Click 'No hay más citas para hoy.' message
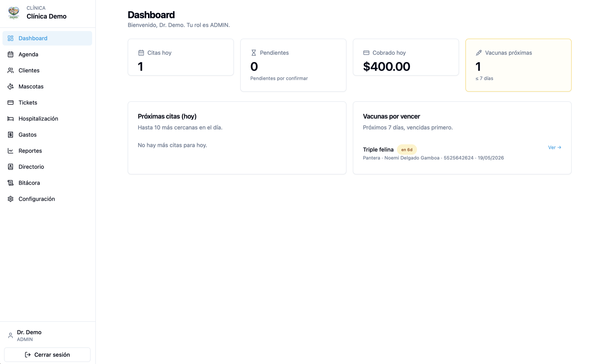 pyautogui.click(x=172, y=145)
